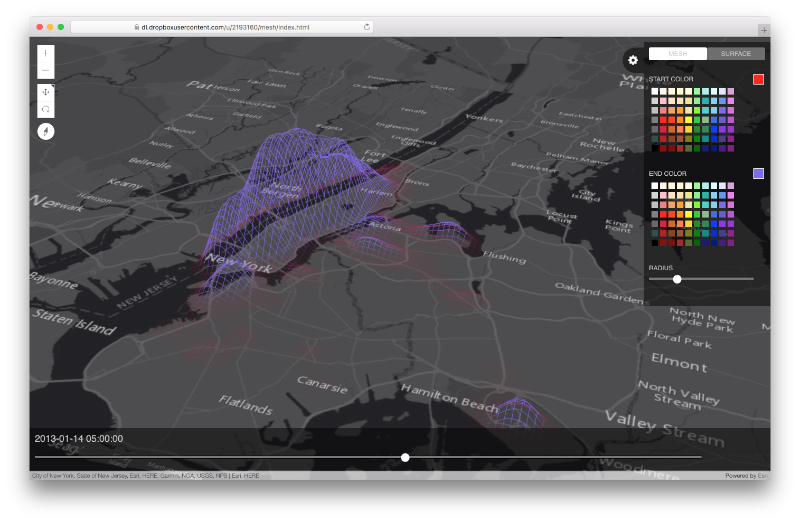The height and width of the screenshot is (522, 800).
Task: Switch to SURFACE rendering mode
Action: coord(736,54)
